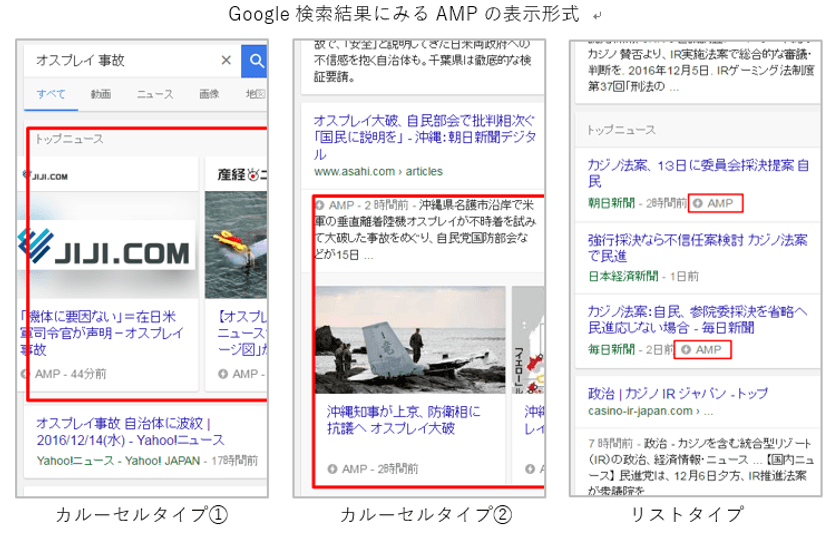This screenshot has height=534, width=840.
Task: Click the 産経 publisher logo in the second card
Action: [x=241, y=175]
